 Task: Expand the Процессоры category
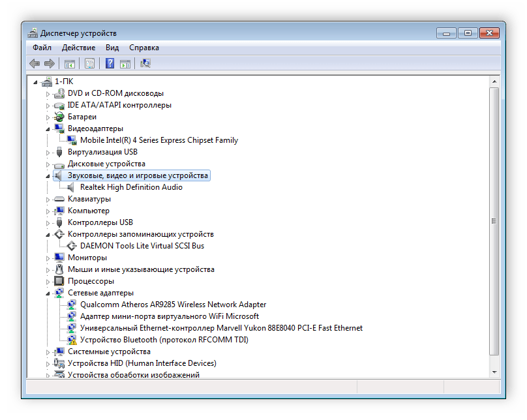coord(48,281)
